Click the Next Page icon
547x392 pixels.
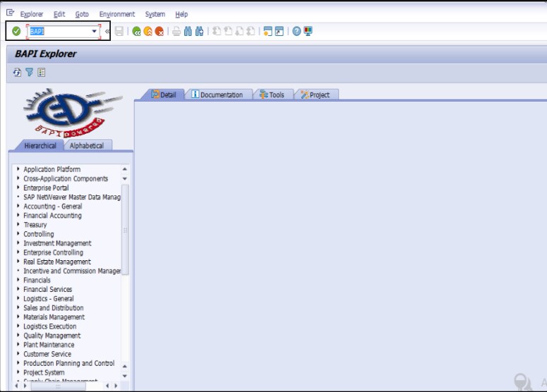click(x=239, y=31)
